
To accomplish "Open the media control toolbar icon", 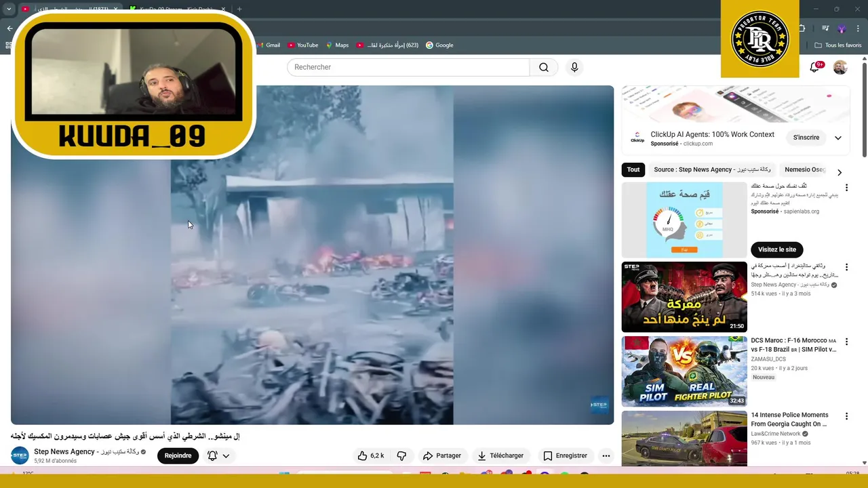I will tap(825, 28).
